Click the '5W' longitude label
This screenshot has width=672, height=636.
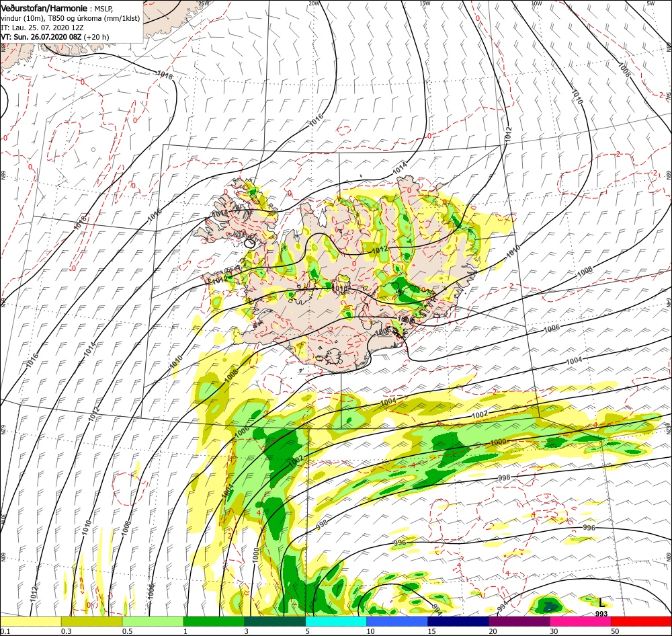(x=650, y=3)
